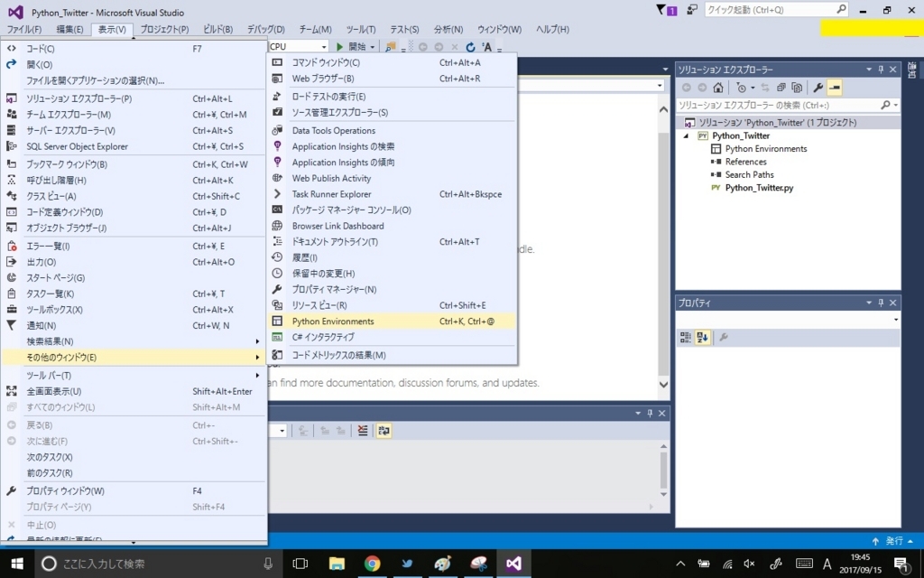Screen dimensions: 924x578
Task: Click the notifications flag icon in title bar
Action: point(667,10)
